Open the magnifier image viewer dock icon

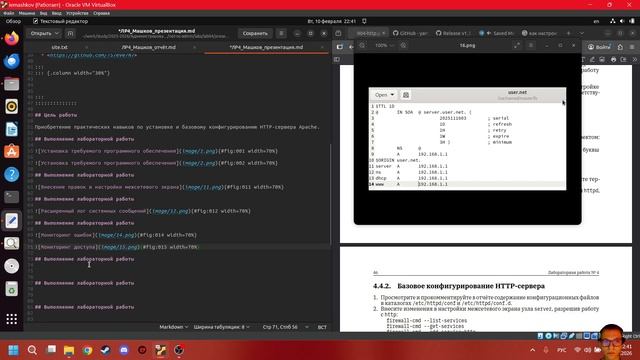(11, 243)
